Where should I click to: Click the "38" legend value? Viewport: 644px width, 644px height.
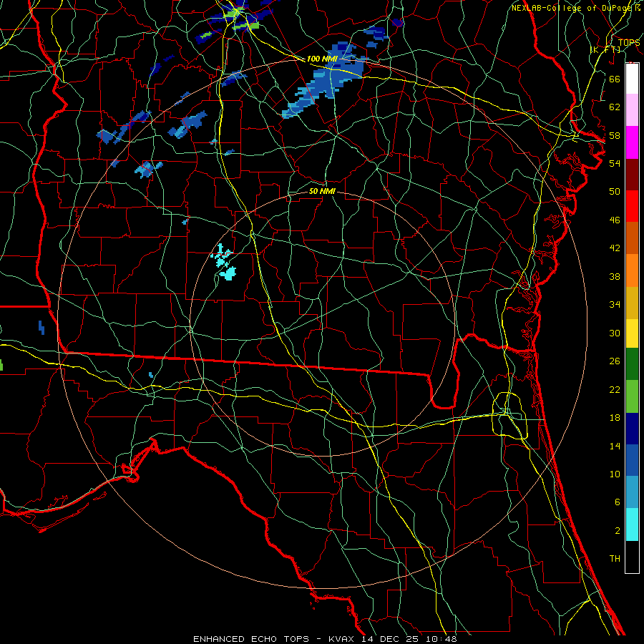(x=615, y=276)
